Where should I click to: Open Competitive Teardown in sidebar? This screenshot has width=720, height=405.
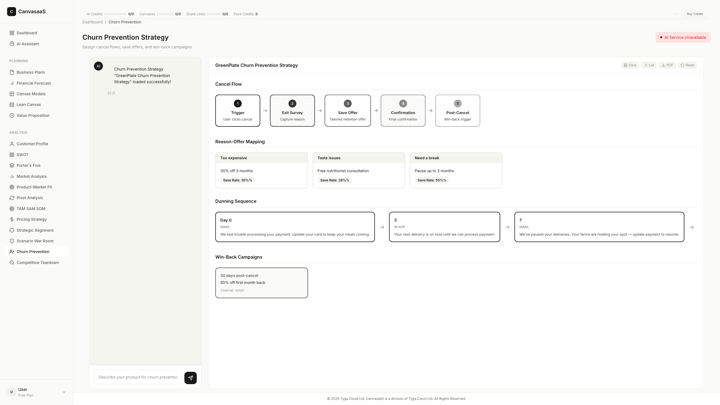[37, 263]
